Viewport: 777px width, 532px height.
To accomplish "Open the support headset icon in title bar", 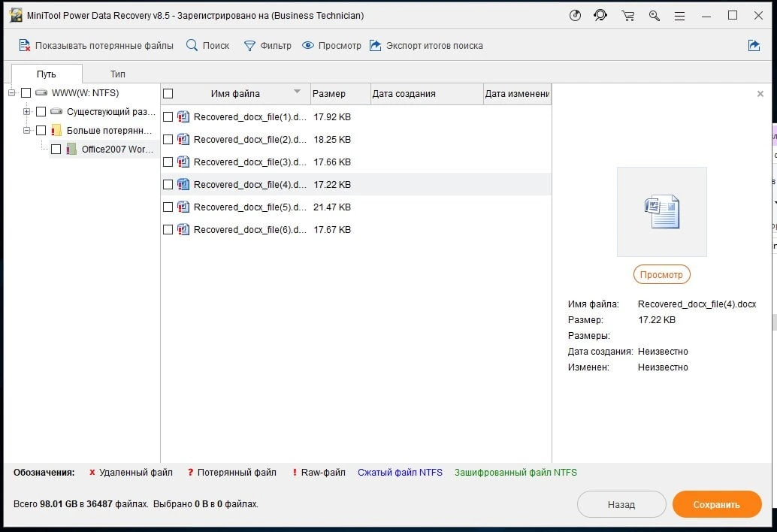I will (600, 15).
